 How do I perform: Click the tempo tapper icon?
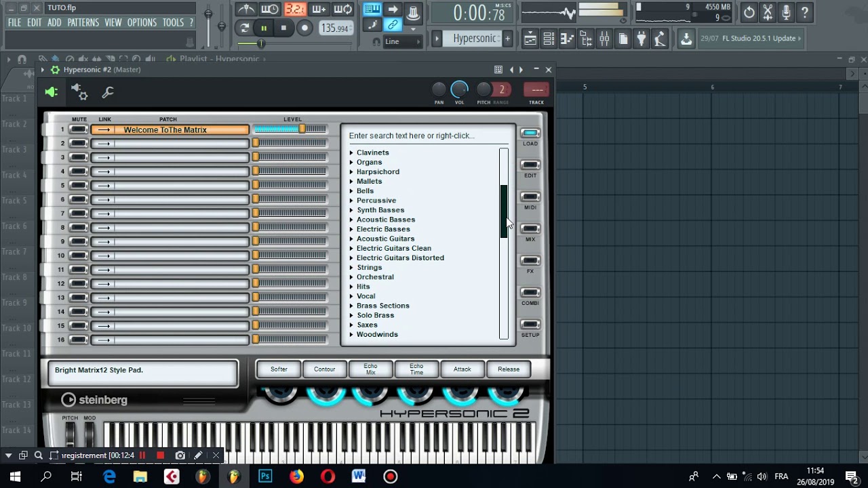(660, 39)
